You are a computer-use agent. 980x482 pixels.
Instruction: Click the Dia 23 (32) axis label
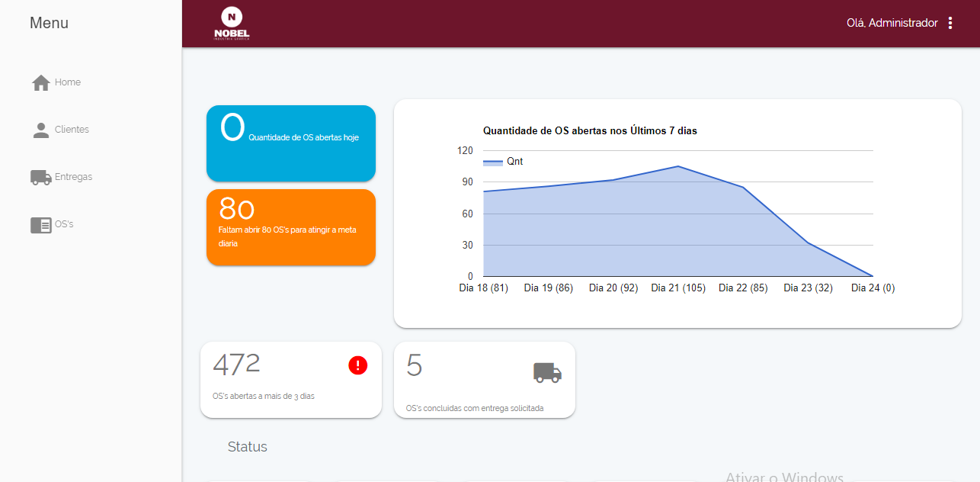808,288
